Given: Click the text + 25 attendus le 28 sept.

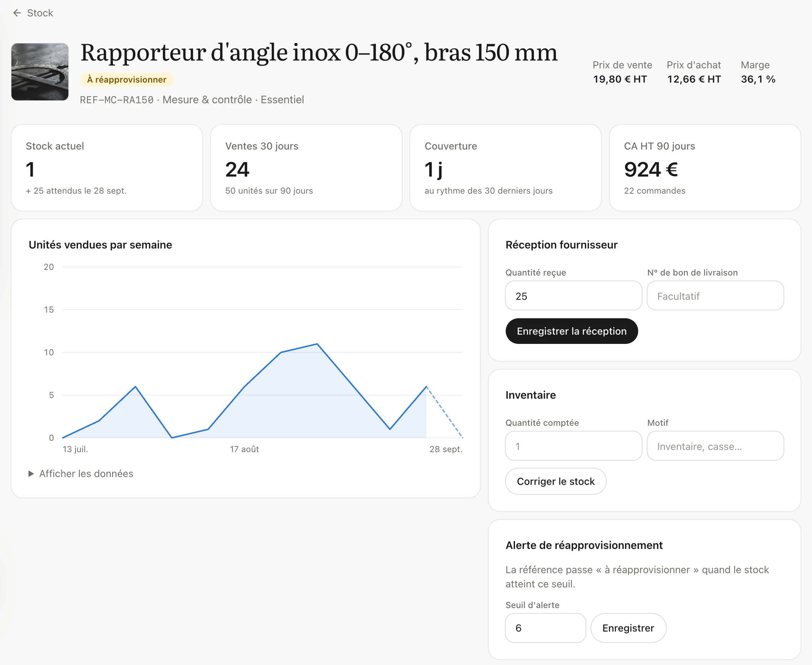Looking at the screenshot, I should click(76, 191).
